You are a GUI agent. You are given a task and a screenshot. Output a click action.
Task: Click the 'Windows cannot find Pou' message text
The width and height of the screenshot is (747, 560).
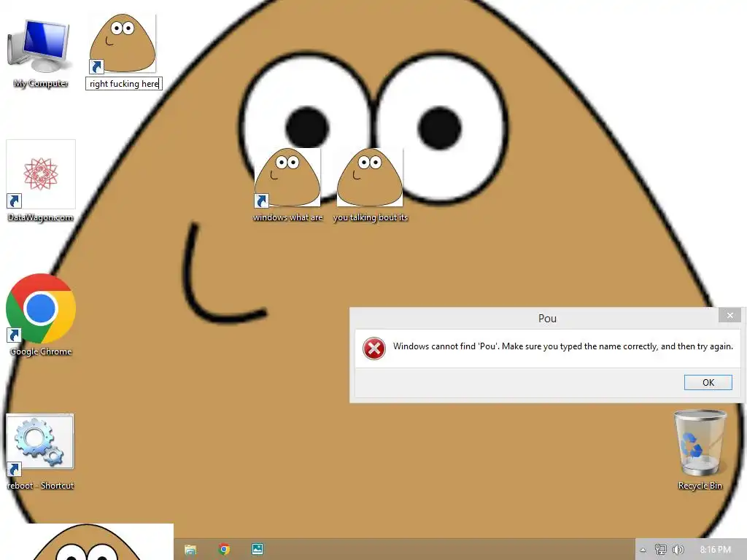562,346
